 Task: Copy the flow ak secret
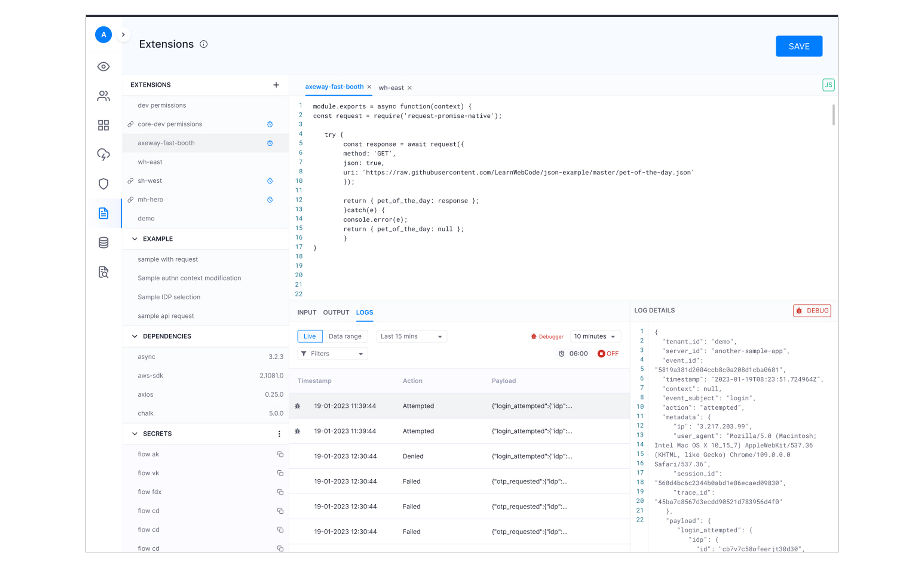pos(280,454)
